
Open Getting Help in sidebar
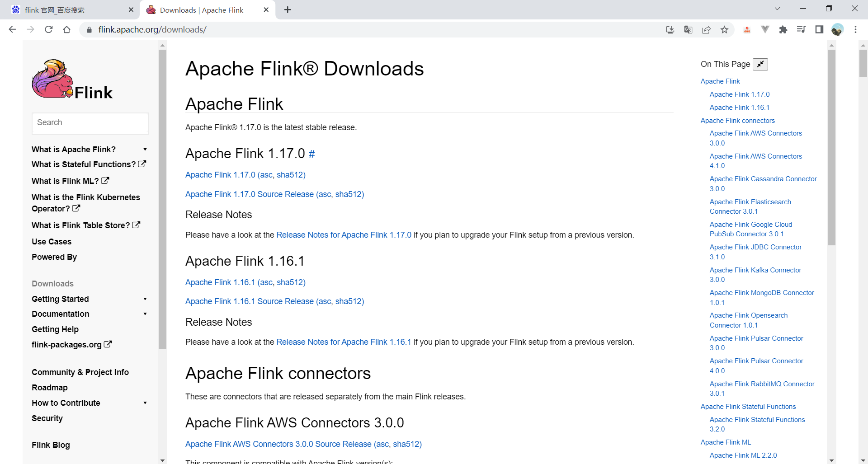pyautogui.click(x=55, y=329)
